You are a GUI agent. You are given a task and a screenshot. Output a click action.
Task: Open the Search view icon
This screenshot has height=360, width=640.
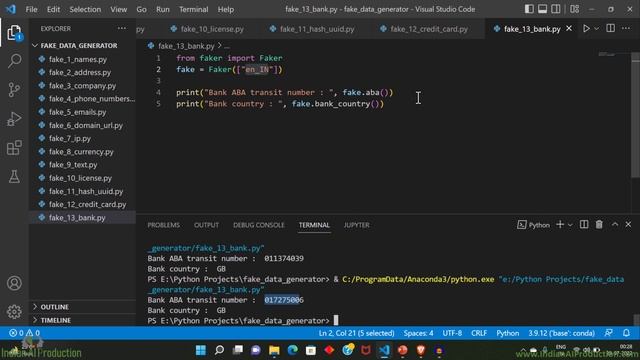coord(14,61)
